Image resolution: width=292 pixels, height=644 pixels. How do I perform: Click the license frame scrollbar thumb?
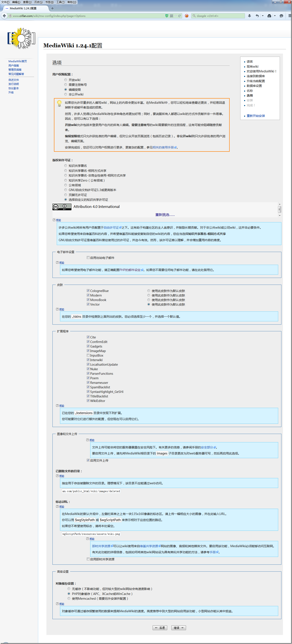279,209
